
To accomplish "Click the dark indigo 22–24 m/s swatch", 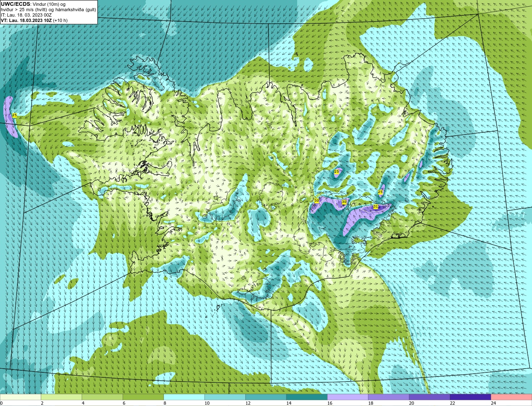I will (x=470, y=397).
